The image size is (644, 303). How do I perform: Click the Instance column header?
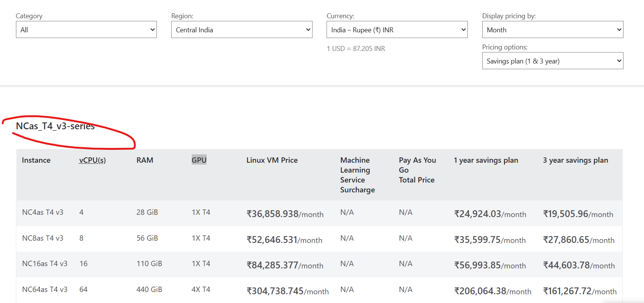coord(36,160)
